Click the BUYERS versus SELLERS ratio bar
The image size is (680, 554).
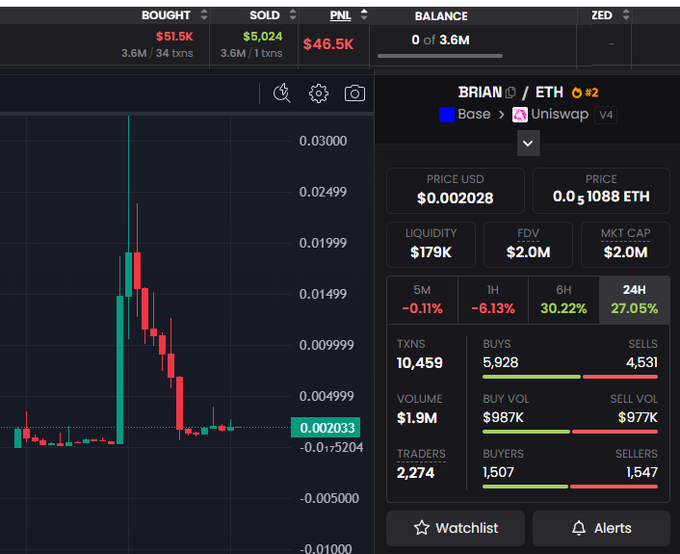tap(570, 487)
